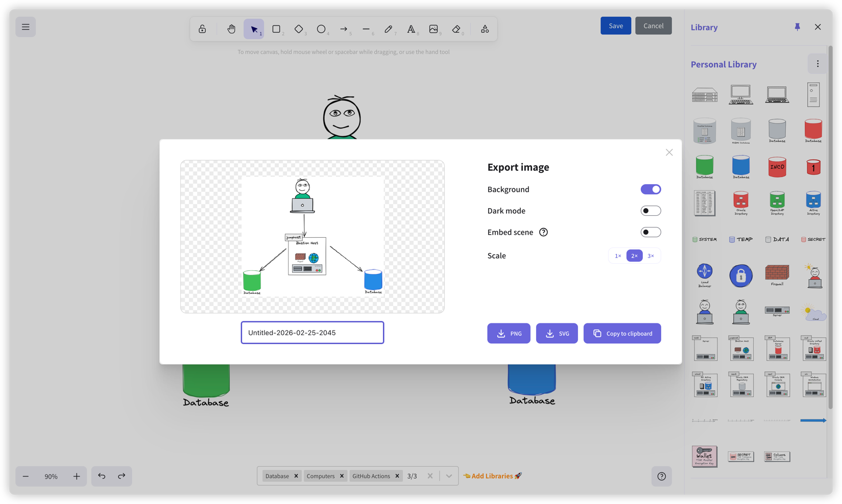Switch to the Computers library tab
The height and width of the screenshot is (504, 842).
321,475
